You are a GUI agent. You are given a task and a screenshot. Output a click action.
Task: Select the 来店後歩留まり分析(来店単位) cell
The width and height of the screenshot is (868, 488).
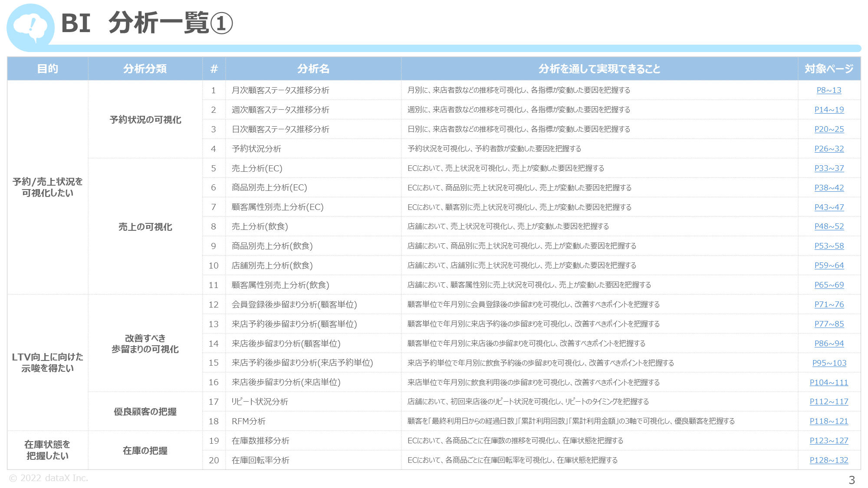coord(313,383)
